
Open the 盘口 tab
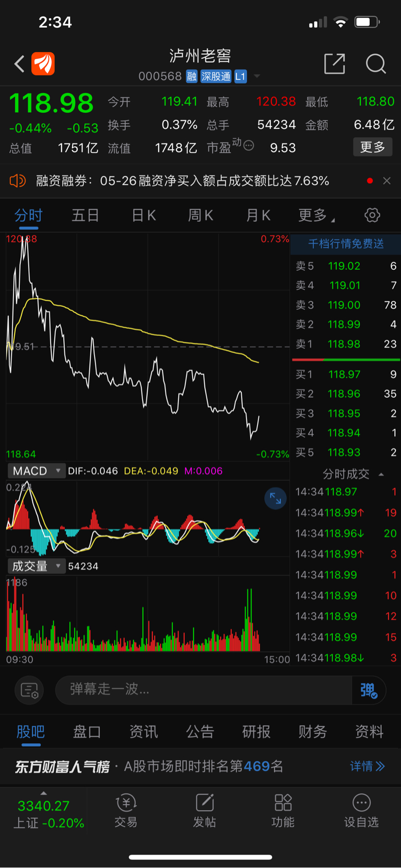click(87, 732)
